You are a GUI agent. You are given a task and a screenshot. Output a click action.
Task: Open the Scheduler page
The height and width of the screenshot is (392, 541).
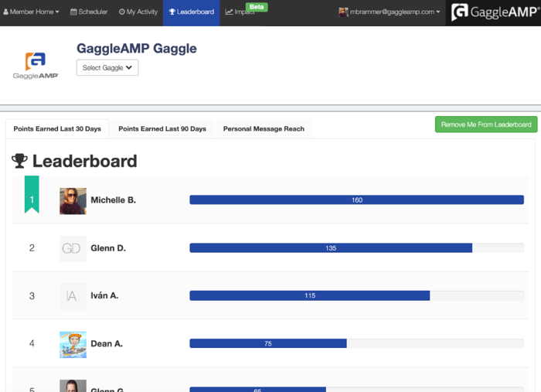[x=89, y=12]
